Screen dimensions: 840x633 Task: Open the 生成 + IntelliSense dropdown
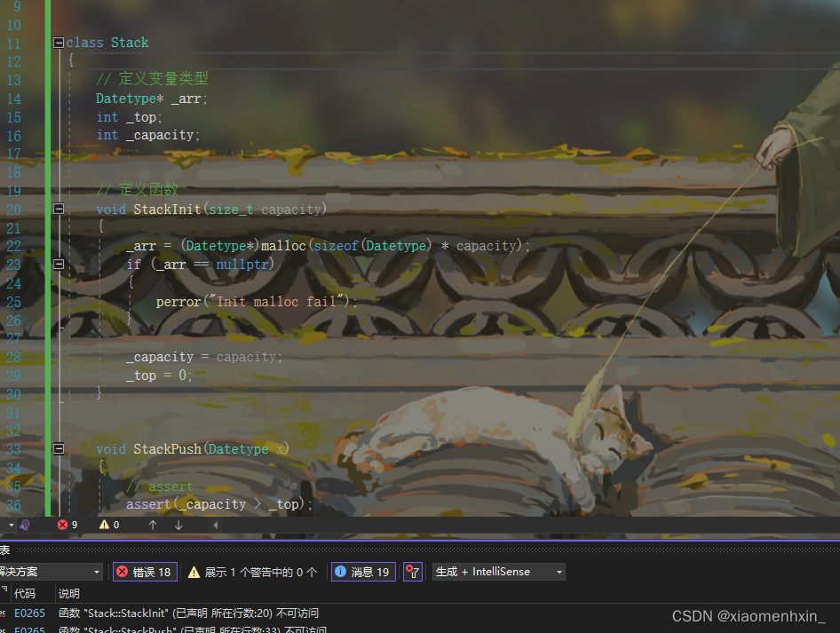click(498, 572)
